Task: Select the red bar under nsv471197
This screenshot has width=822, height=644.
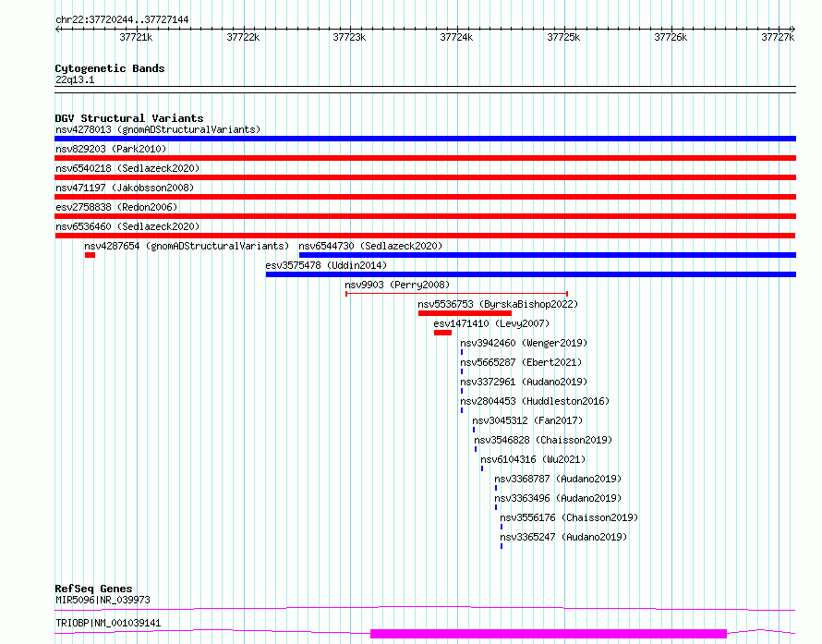Action: click(425, 197)
